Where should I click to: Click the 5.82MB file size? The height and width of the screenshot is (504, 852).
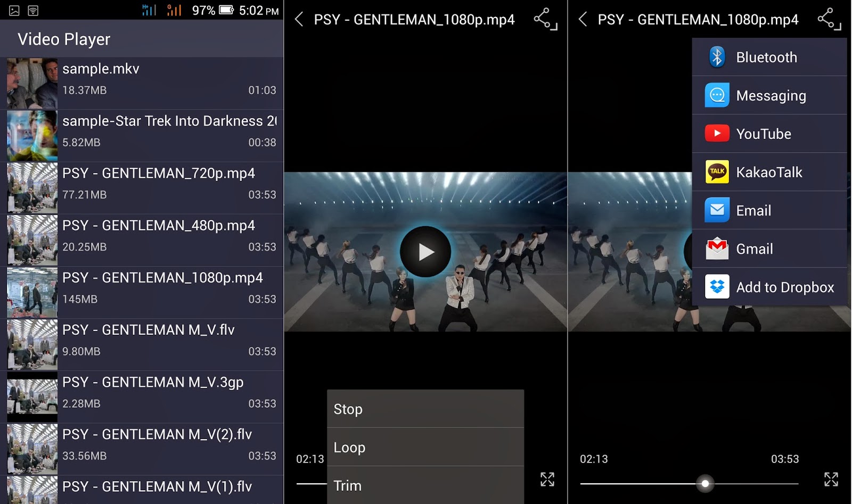(x=81, y=142)
